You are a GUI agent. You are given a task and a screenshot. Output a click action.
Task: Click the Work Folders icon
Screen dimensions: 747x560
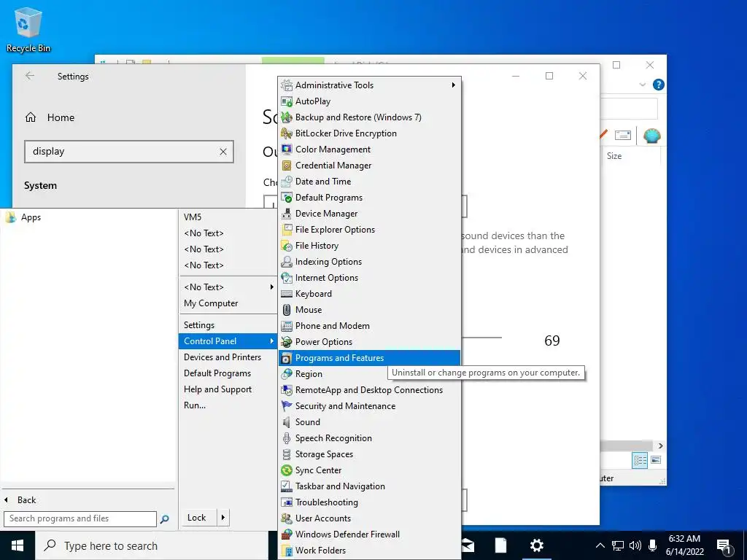click(x=286, y=551)
